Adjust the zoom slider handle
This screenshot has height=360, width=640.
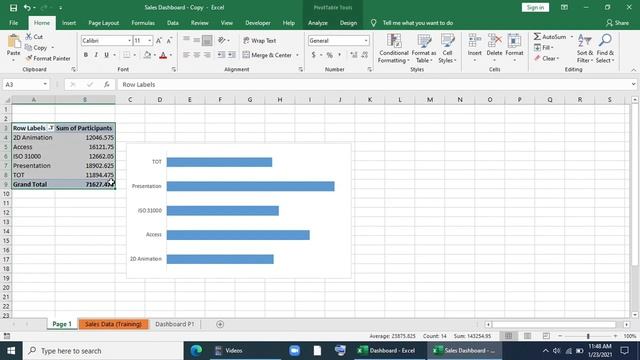coord(588,336)
